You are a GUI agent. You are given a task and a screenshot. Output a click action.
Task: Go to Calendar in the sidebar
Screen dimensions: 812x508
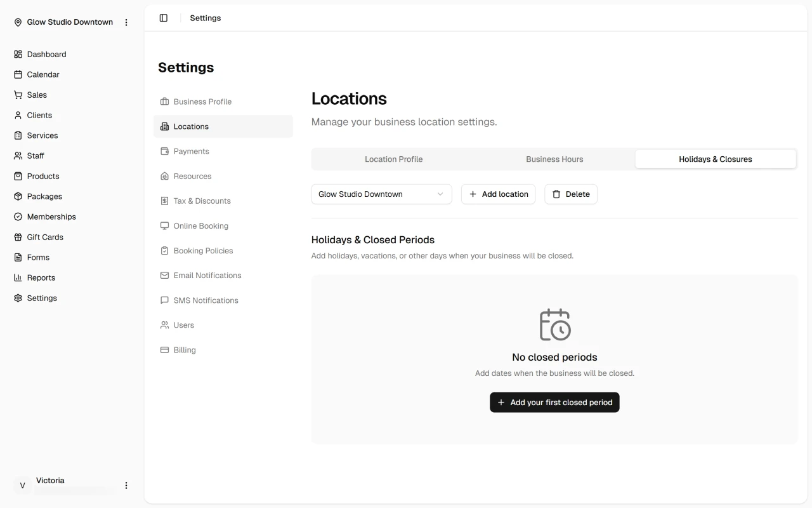(72, 74)
